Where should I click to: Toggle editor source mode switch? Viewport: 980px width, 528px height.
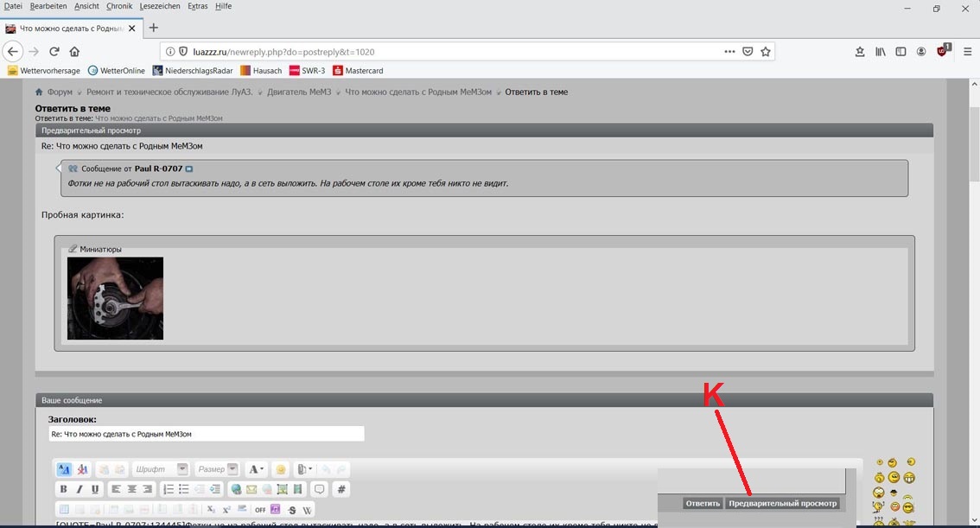[64, 469]
